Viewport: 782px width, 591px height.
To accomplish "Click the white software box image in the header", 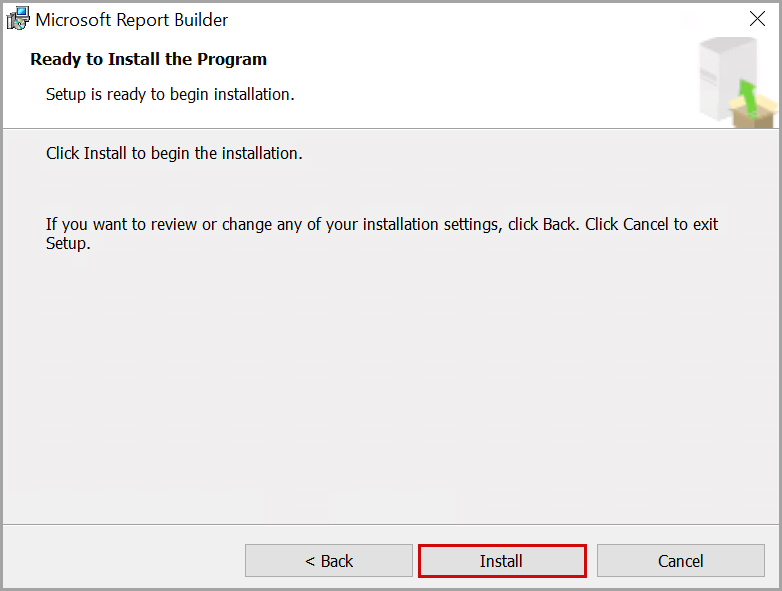I will (x=718, y=70).
